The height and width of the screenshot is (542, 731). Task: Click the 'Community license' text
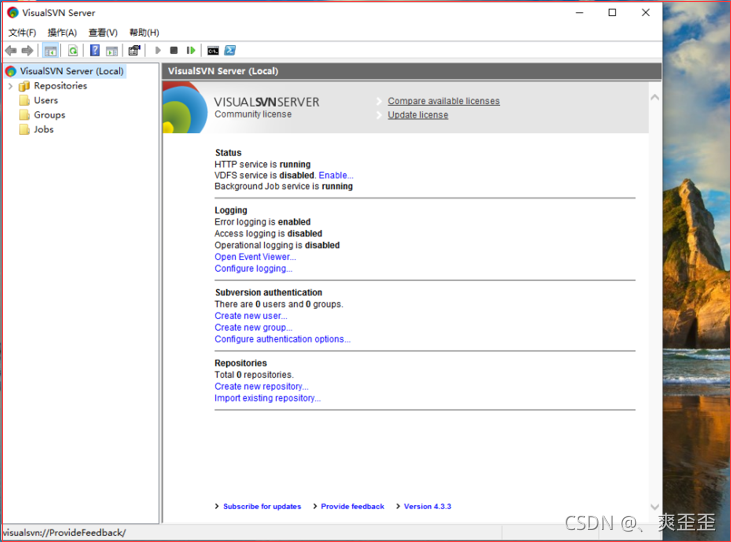point(253,114)
